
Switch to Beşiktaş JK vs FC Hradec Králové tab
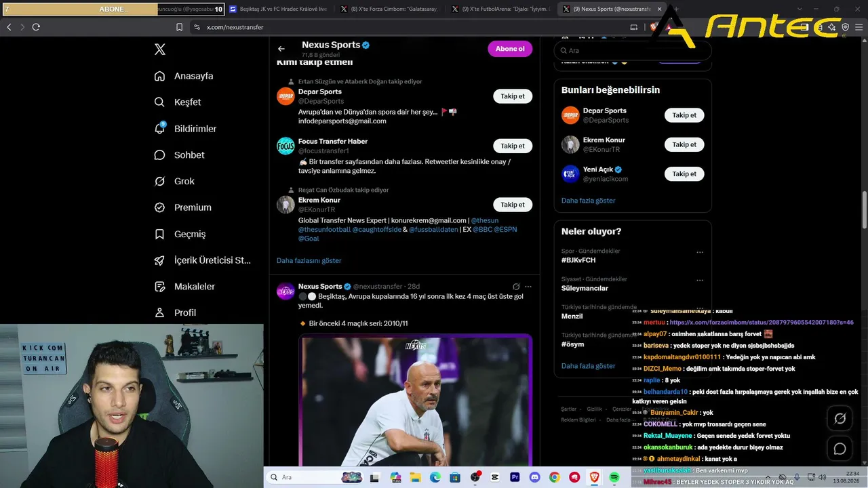(278, 9)
